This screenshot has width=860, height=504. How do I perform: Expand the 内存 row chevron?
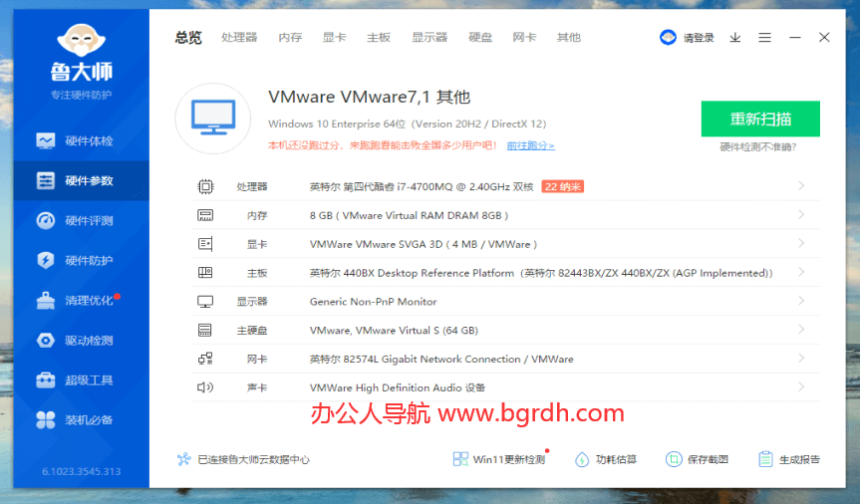point(801,215)
